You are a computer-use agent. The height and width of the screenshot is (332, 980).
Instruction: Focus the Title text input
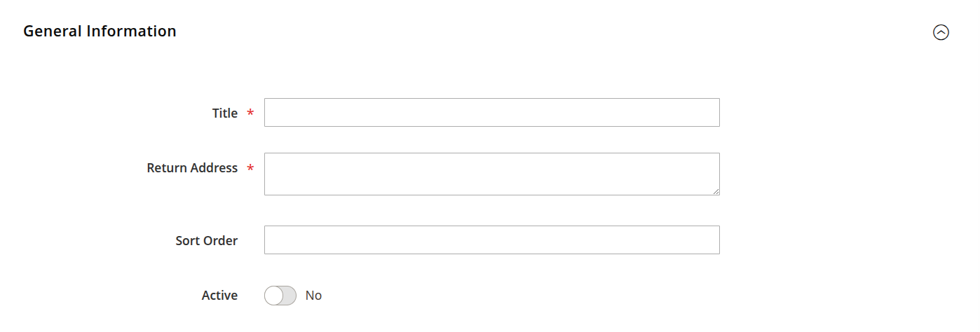[x=491, y=113]
